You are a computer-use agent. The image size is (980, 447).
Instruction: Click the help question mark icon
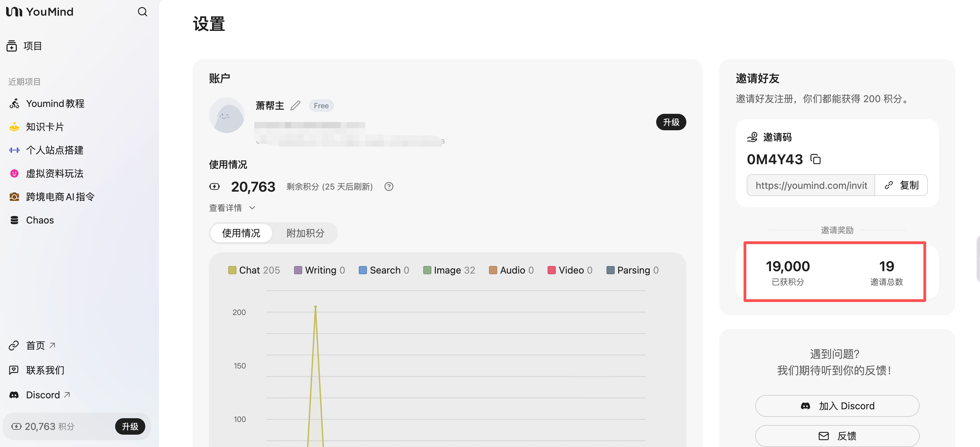(x=389, y=186)
